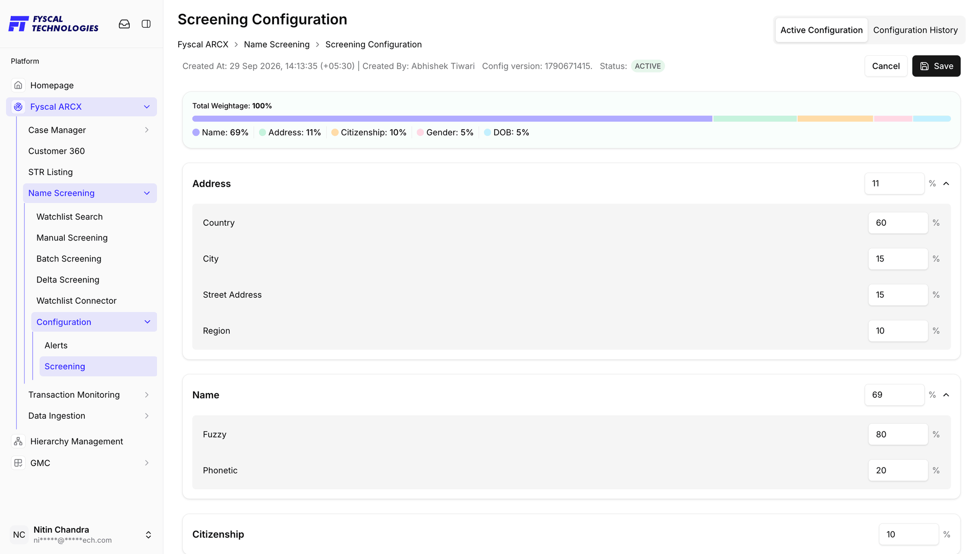Image resolution: width=980 pixels, height=554 pixels.
Task: Collapse the Configuration submenu chevron
Action: tap(147, 322)
